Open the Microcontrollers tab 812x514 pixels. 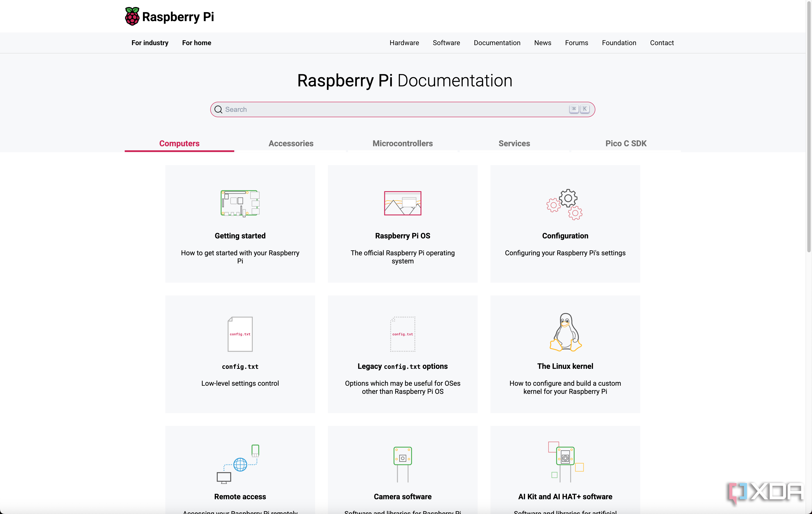[402, 144]
